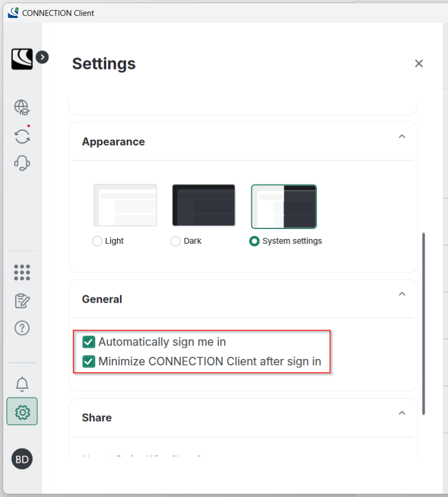This screenshot has height=497, width=448.
Task: Open the BD user profile avatar
Action: click(x=22, y=459)
